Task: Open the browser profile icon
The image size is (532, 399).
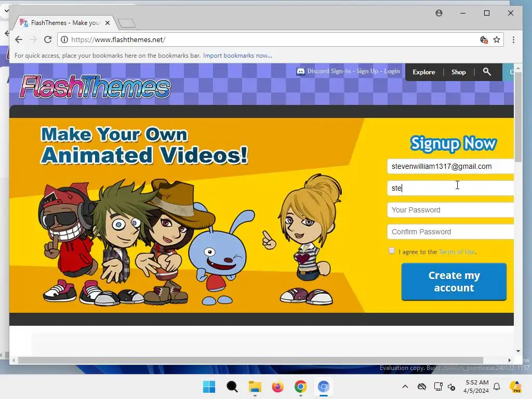Action: pyautogui.click(x=439, y=13)
